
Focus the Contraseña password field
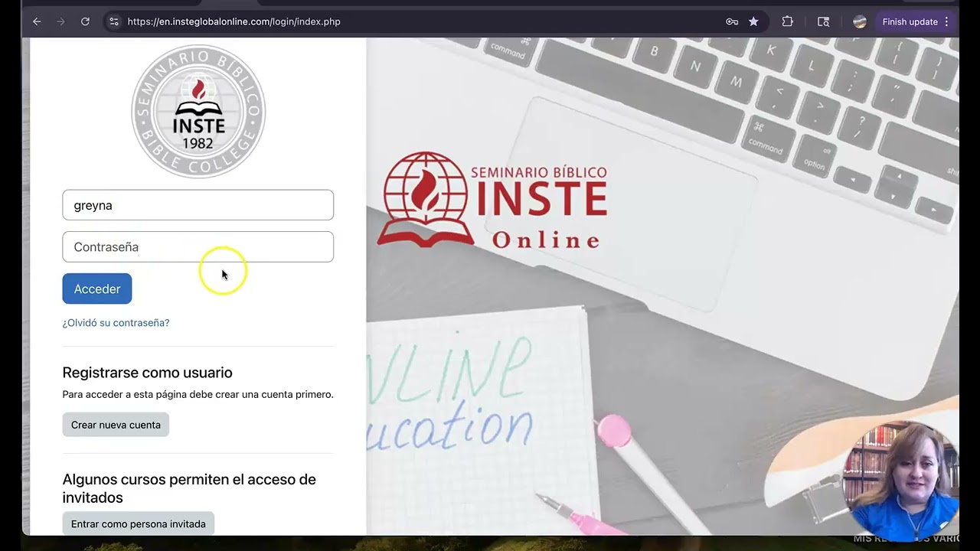click(198, 246)
